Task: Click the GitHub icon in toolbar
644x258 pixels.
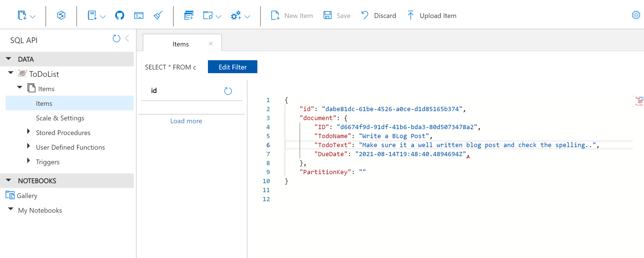Action: 120,15
